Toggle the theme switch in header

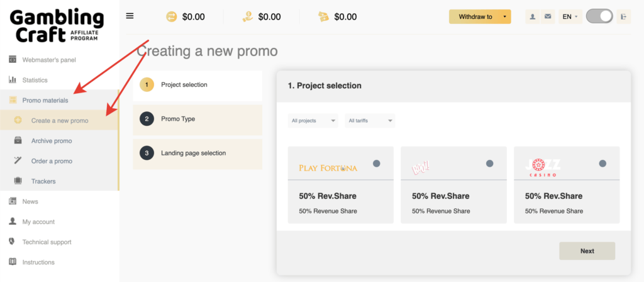[599, 16]
